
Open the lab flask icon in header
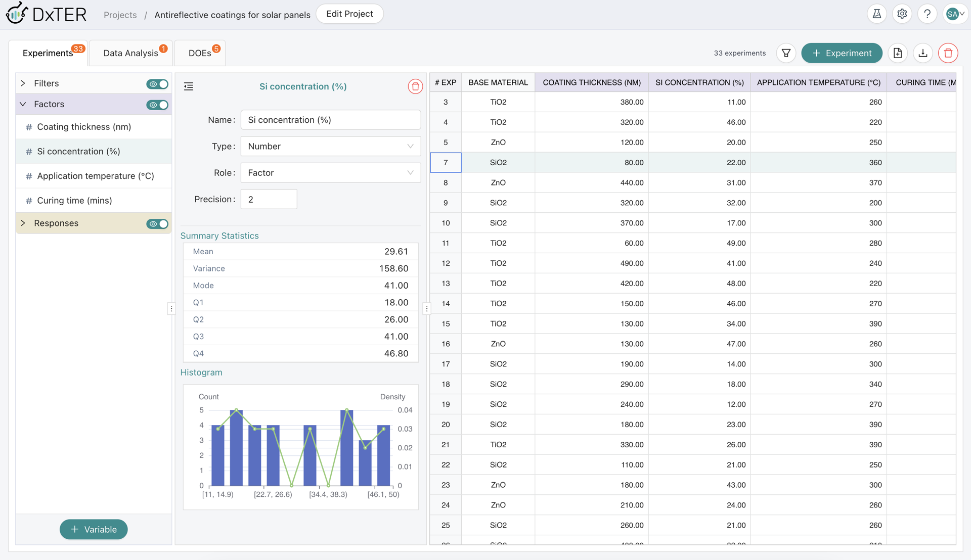[877, 14]
